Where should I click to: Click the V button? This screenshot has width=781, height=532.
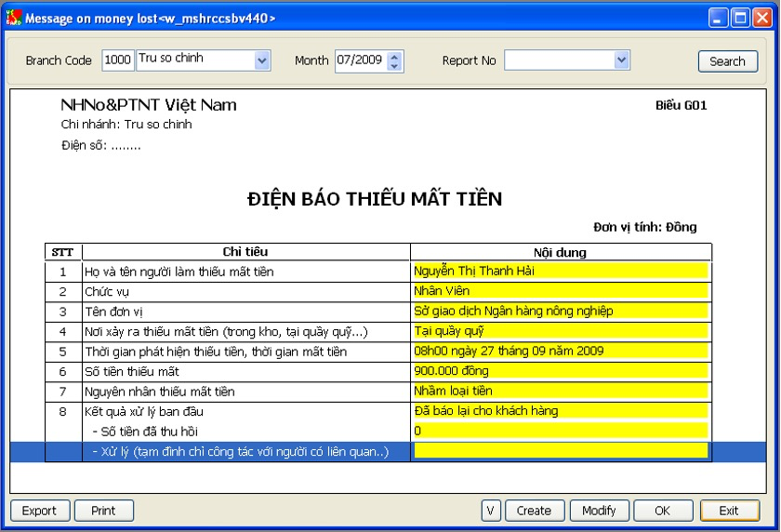pos(491,511)
